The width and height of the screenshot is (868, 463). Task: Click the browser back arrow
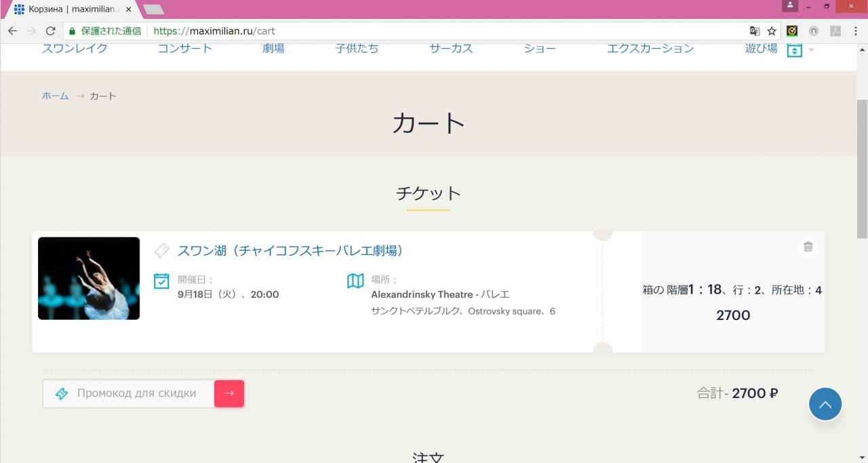pyautogui.click(x=12, y=31)
